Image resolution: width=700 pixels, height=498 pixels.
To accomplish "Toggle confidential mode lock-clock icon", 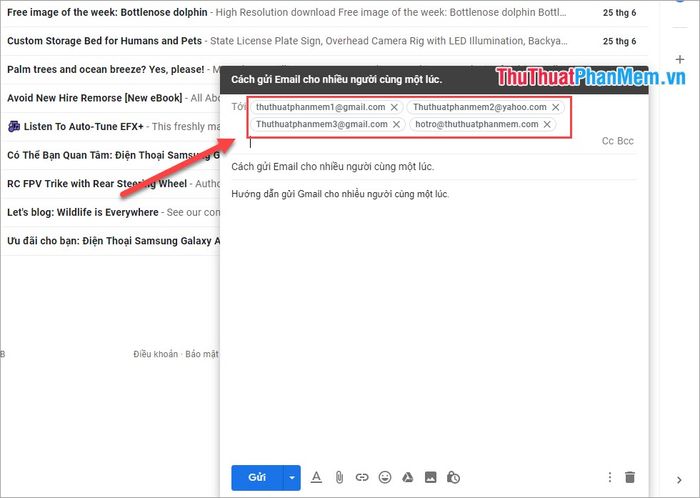I will [x=453, y=477].
